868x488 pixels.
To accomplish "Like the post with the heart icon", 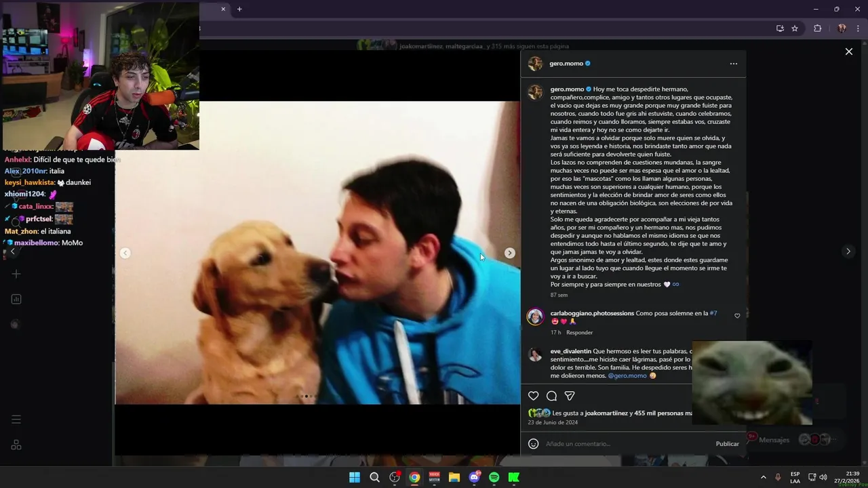I will coord(533,396).
